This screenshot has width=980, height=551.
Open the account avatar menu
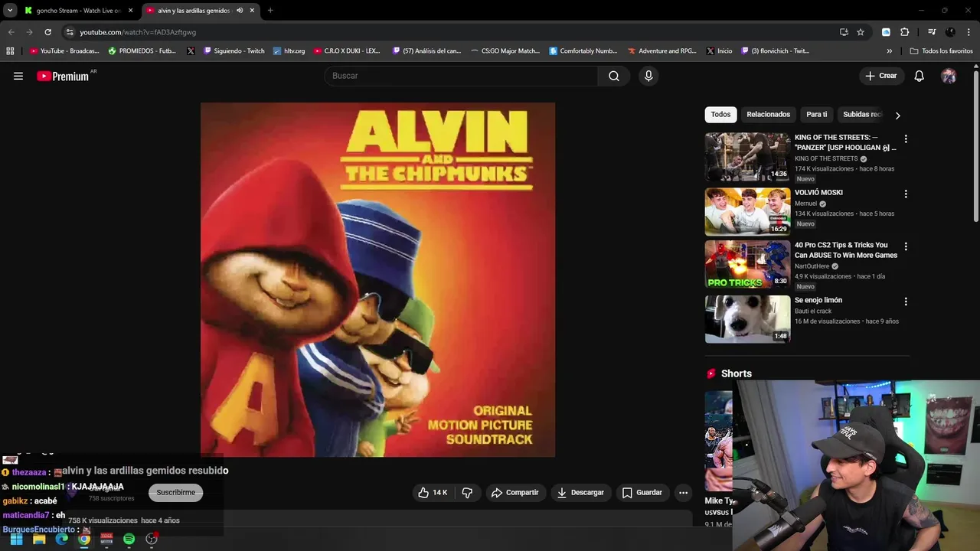point(949,76)
